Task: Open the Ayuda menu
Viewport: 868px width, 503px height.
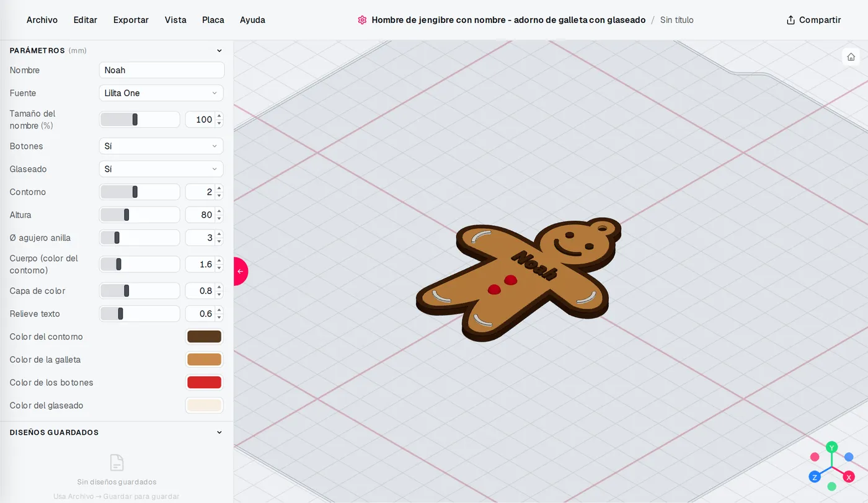Action: pyautogui.click(x=252, y=20)
